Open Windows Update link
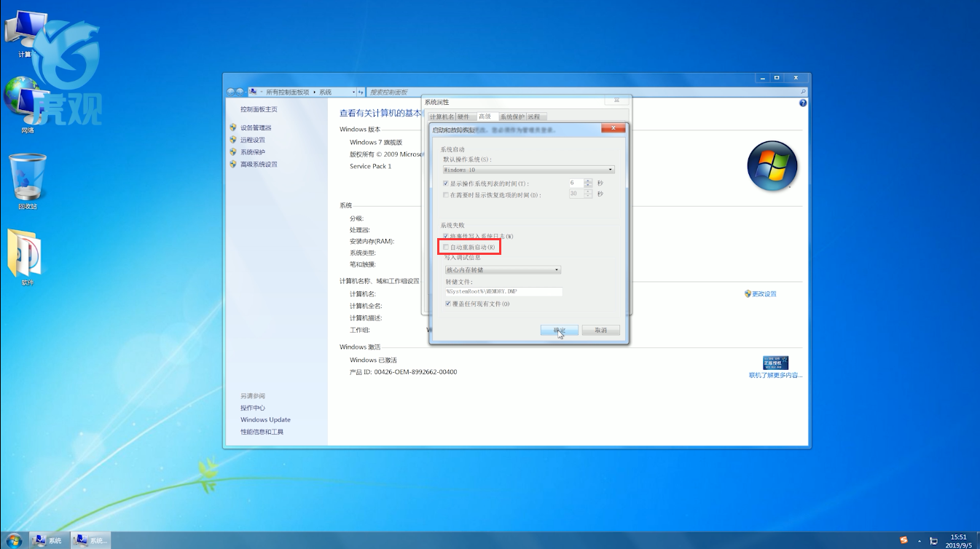 [265, 420]
